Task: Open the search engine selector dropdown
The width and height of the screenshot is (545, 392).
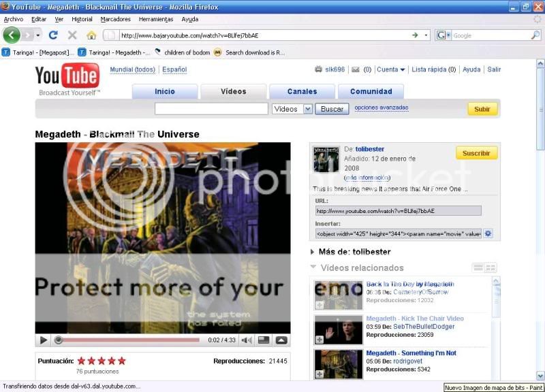Action: (443, 35)
